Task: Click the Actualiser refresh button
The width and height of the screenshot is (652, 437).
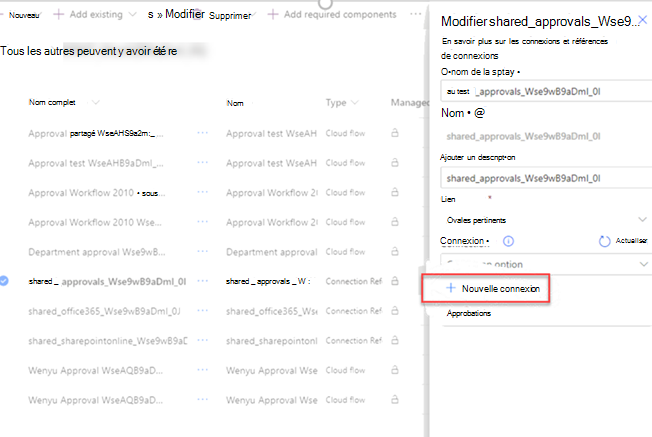Action: [x=623, y=241]
